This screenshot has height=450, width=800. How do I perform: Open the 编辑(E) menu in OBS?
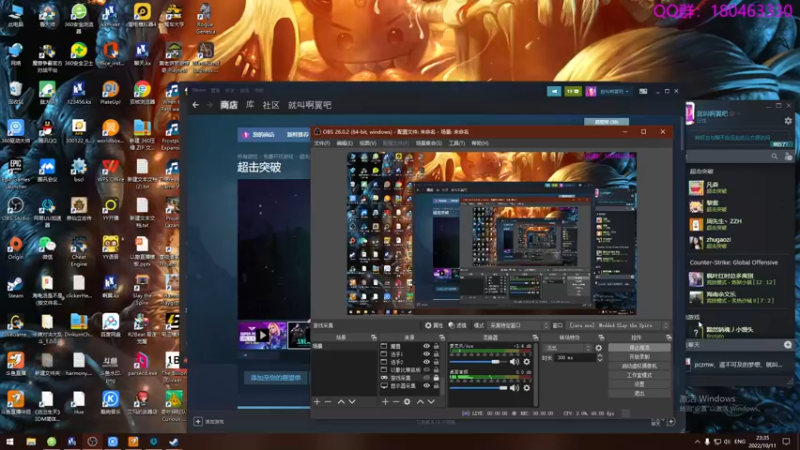[344, 143]
